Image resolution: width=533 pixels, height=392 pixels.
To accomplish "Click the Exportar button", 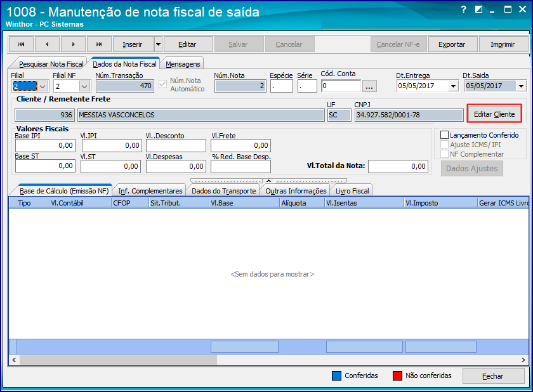I will click(452, 44).
